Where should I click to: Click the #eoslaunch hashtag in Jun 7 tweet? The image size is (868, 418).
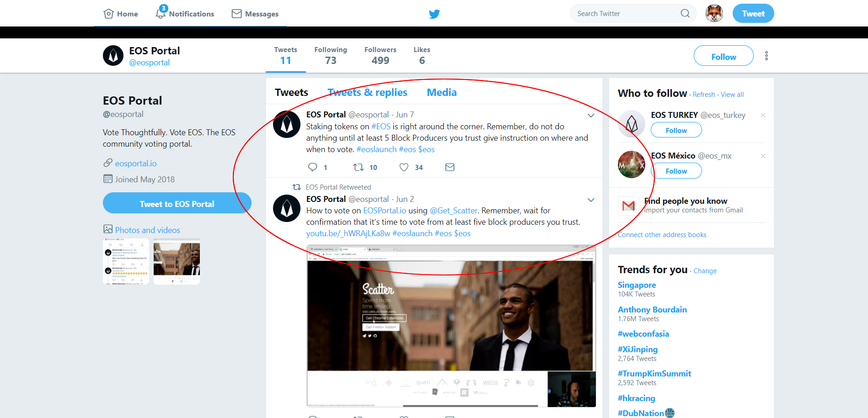coord(376,149)
